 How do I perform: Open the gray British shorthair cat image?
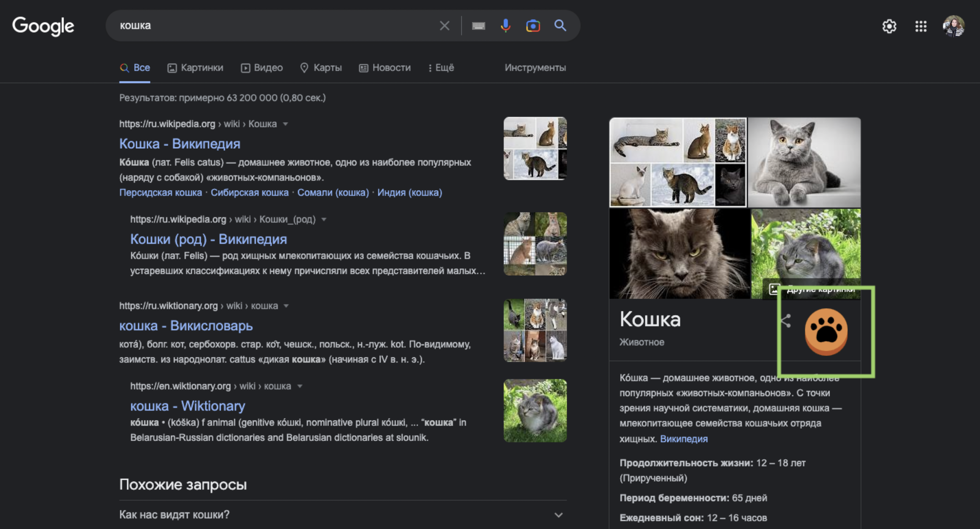pyautogui.click(x=804, y=162)
